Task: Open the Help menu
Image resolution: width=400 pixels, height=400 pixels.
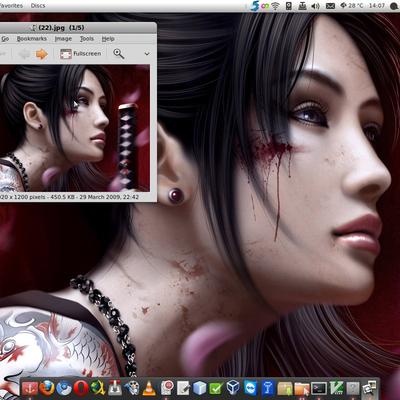Action: click(108, 39)
